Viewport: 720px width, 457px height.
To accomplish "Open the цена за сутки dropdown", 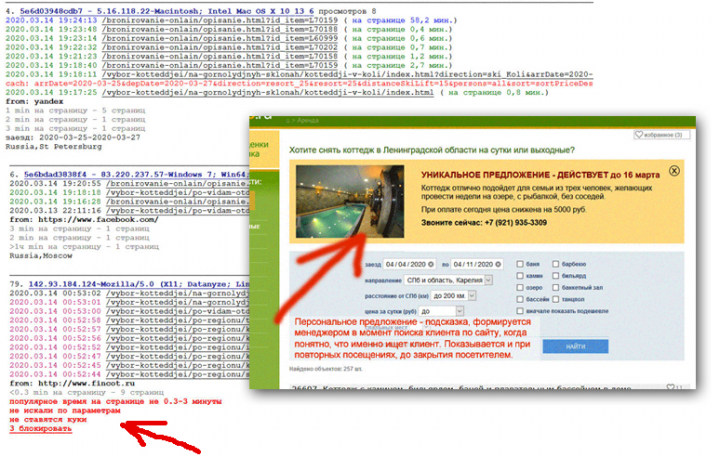I will (x=441, y=311).
